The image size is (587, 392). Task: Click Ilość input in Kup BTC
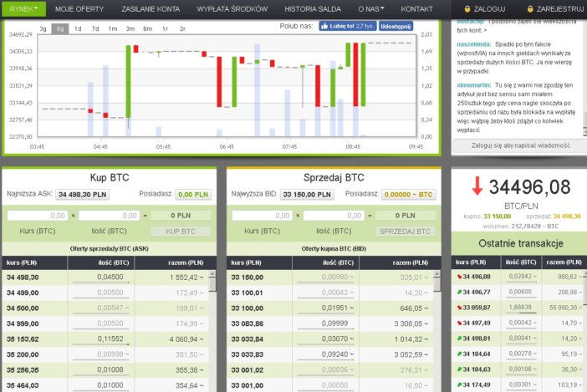click(x=110, y=216)
